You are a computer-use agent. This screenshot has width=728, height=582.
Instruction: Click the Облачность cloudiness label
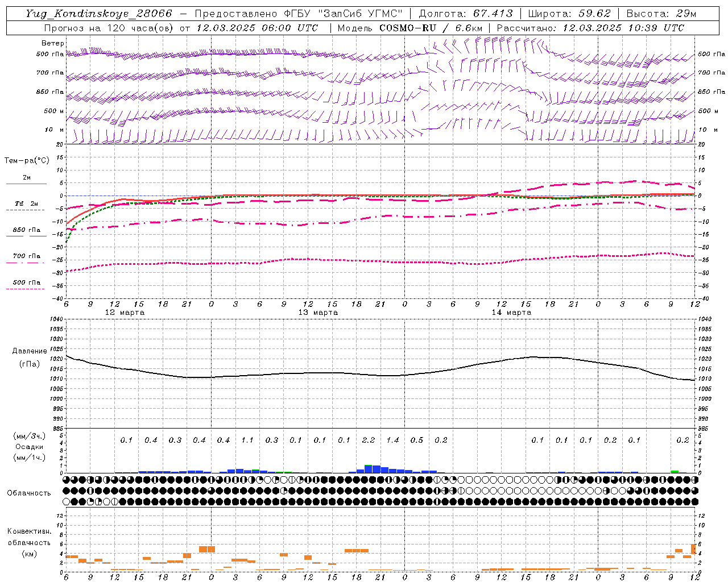click(x=29, y=493)
